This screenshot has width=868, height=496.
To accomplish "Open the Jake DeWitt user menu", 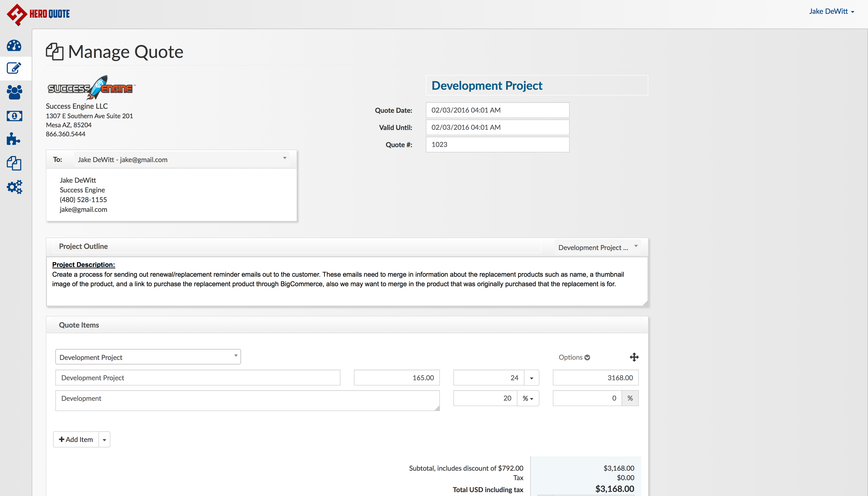I will pyautogui.click(x=831, y=11).
